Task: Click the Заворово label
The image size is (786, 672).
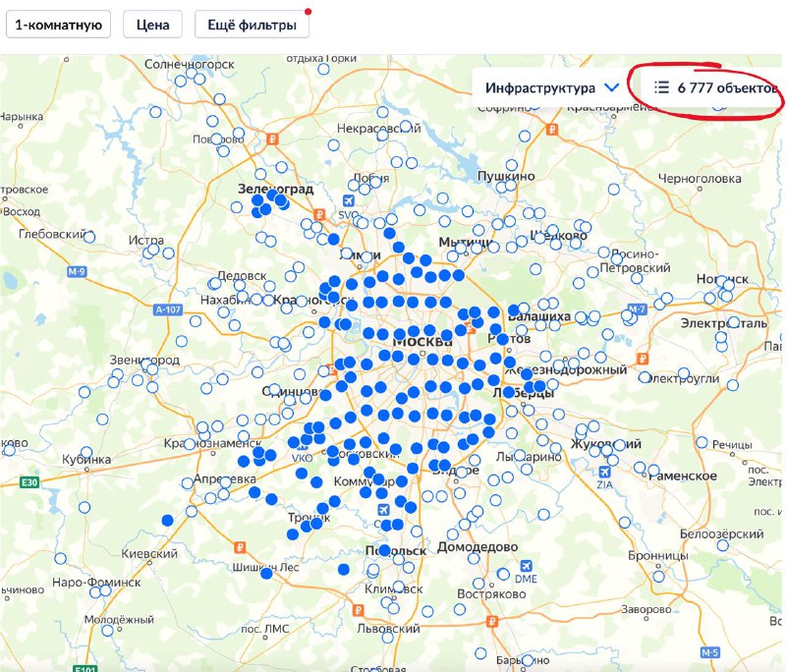Action: 646,609
